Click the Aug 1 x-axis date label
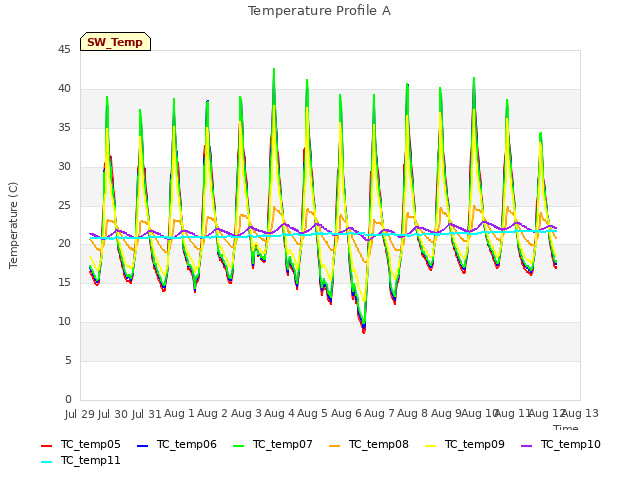This screenshot has width=640, height=480. pos(179,414)
